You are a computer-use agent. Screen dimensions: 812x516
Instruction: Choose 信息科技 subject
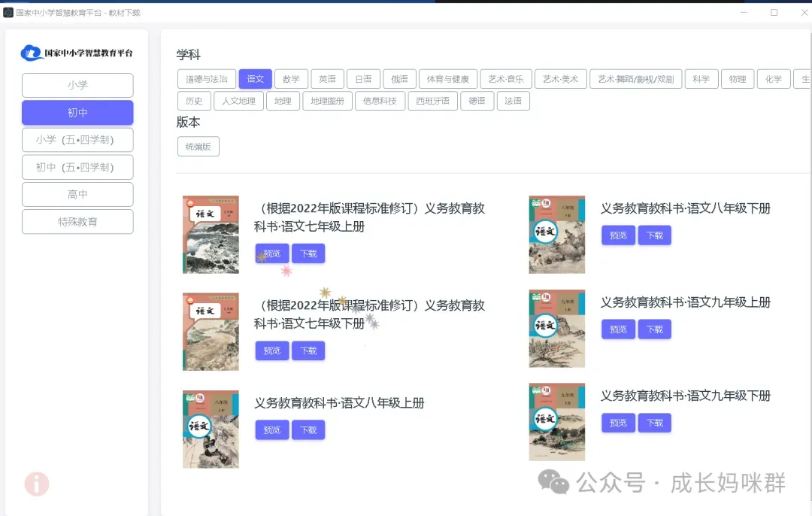pyautogui.click(x=380, y=101)
